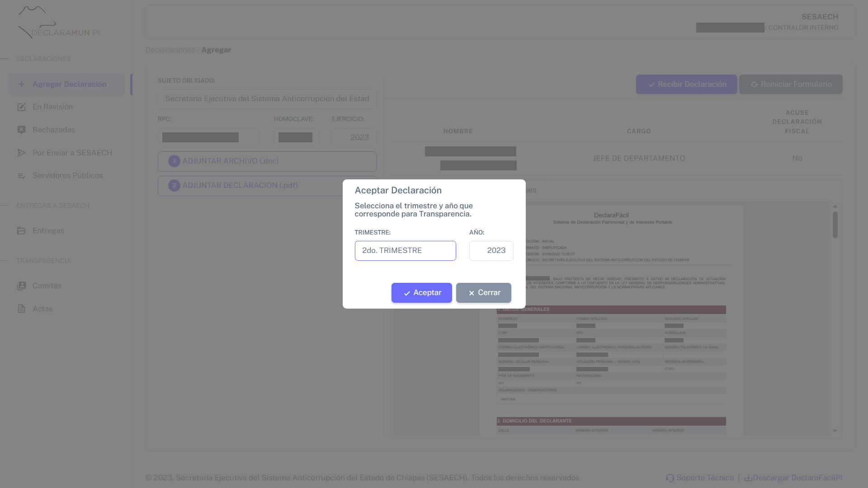Screen dimensions: 868x488
Task: Open the Descargar DeclaraFacilPI link
Action: pyautogui.click(x=793, y=478)
